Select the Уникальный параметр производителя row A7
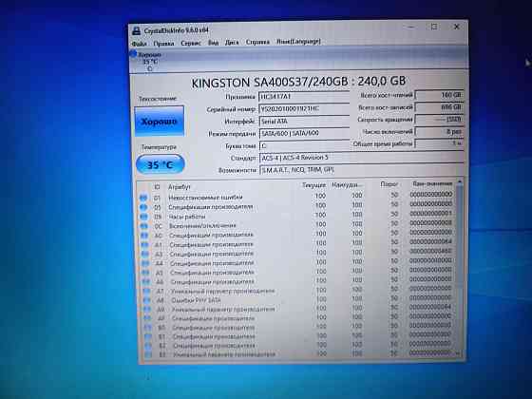Image resolution: width=532 pixels, height=399 pixels. pyautogui.click(x=297, y=290)
